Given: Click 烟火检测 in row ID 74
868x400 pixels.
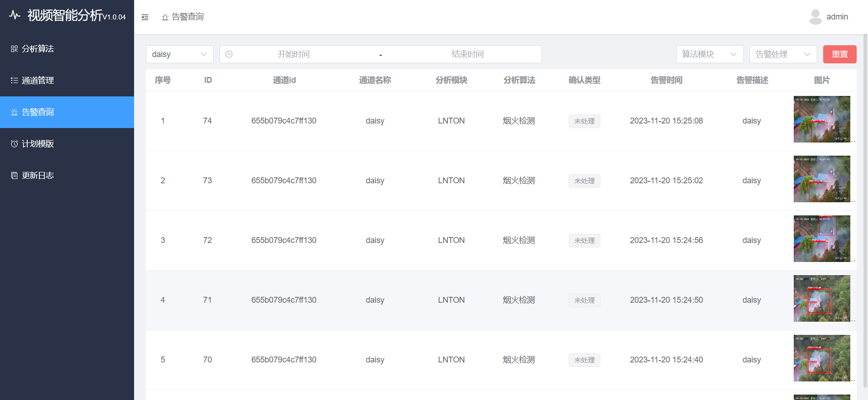Looking at the screenshot, I should point(519,121).
